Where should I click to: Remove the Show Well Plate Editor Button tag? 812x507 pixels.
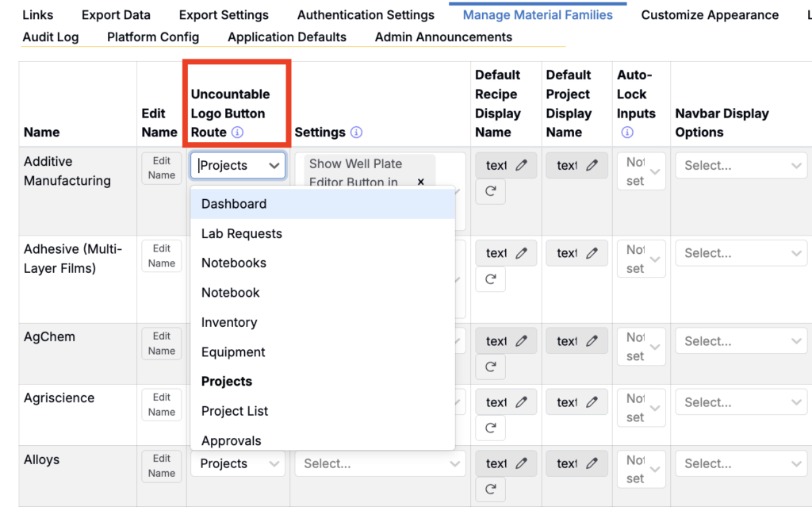420,182
